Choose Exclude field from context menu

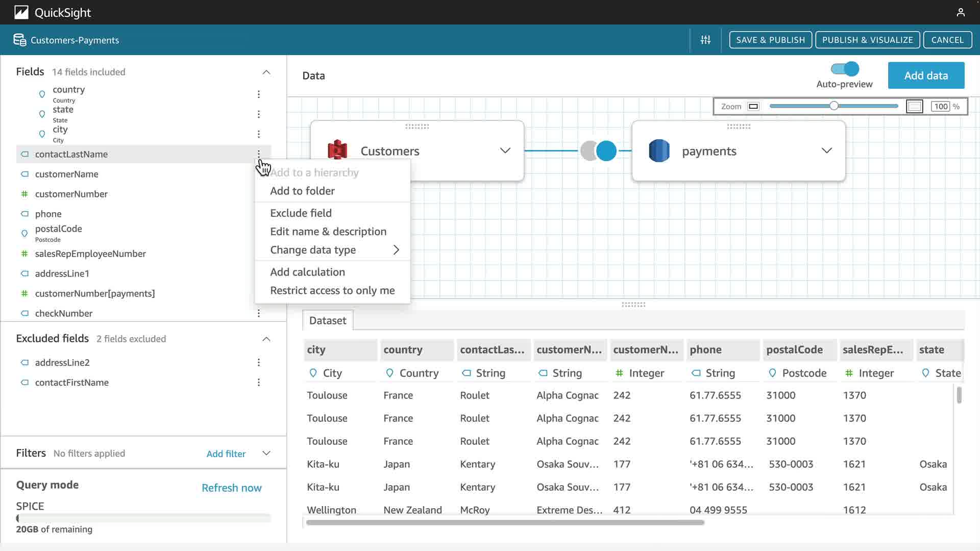301,213
